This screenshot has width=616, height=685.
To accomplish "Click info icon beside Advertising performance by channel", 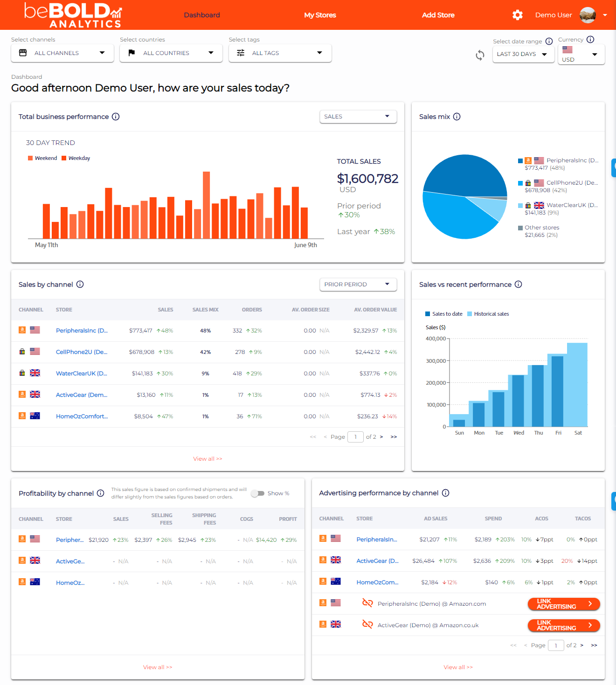I will point(445,493).
